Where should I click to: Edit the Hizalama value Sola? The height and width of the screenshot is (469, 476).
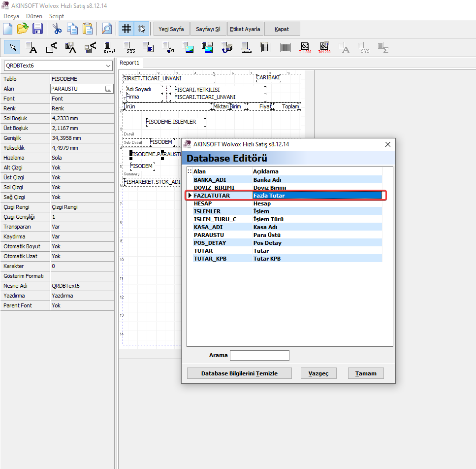(x=82, y=158)
